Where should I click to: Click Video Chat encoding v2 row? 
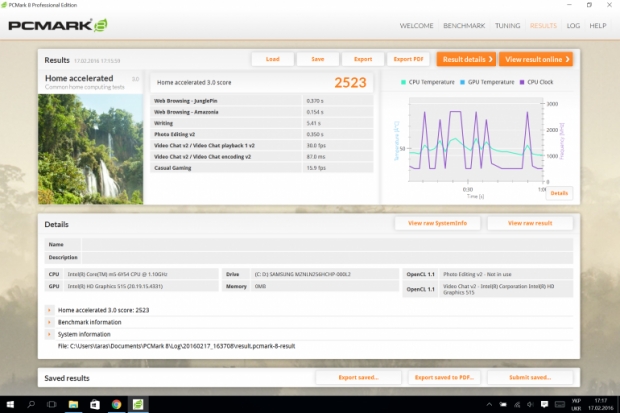[261, 157]
